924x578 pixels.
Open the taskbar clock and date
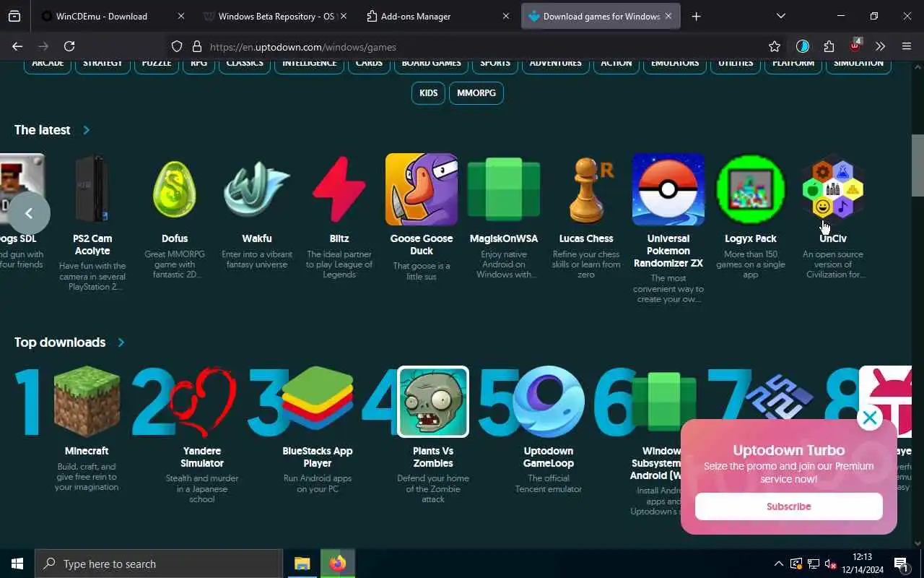coord(863,564)
